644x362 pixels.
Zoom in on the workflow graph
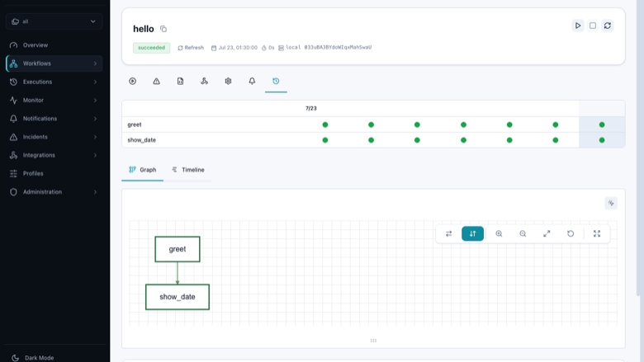(499, 233)
